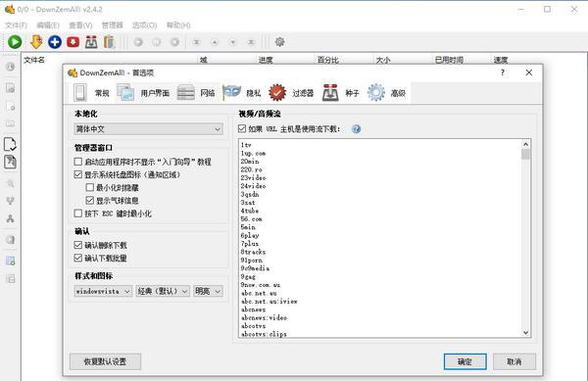Viewport: 588px width, 381px height.
Task: Uncheck 显示系统托盘图标 checkbox
Action: click(78, 174)
